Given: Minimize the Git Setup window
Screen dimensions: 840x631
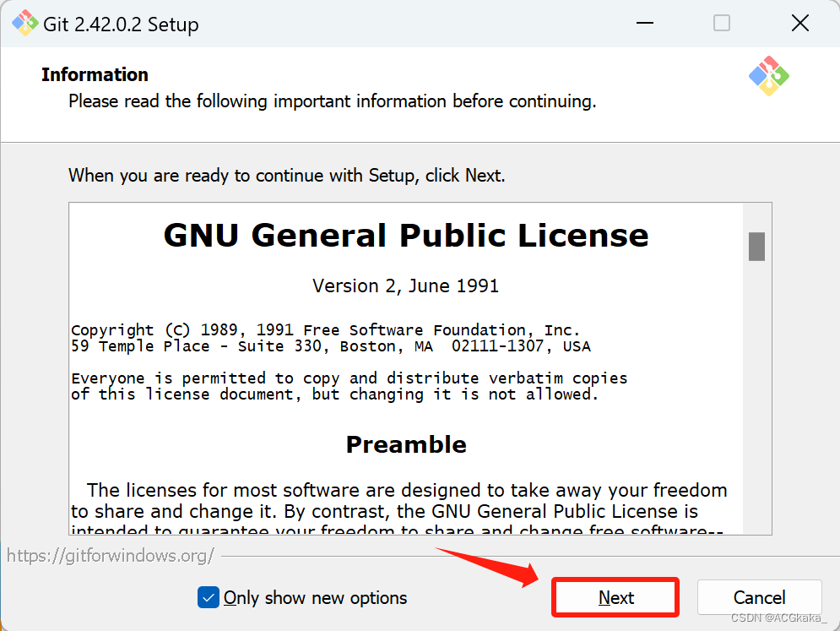Looking at the screenshot, I should pos(645,23).
